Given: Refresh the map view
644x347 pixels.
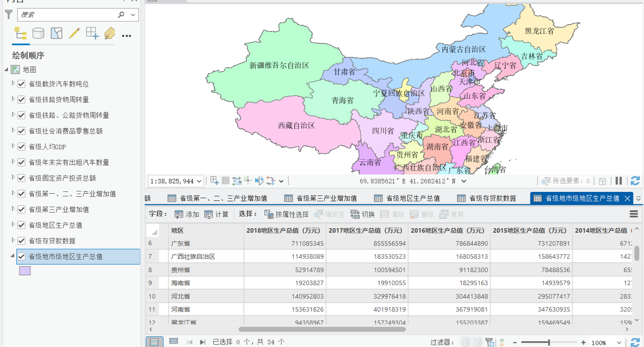Looking at the screenshot, I should 635,181.
